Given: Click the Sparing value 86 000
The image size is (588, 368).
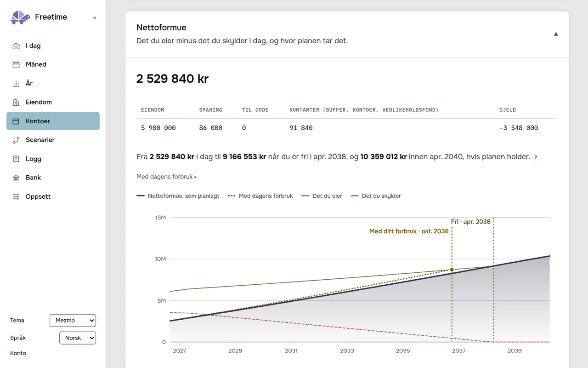Looking at the screenshot, I should 211,128.
